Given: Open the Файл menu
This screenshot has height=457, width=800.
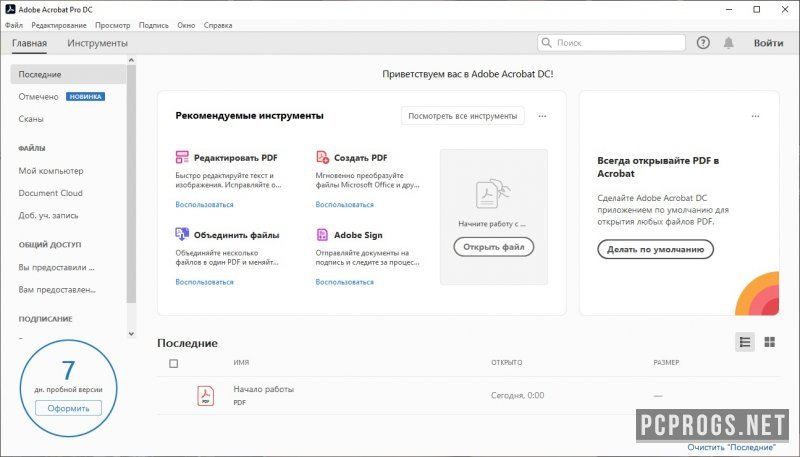Looking at the screenshot, I should click(x=14, y=25).
